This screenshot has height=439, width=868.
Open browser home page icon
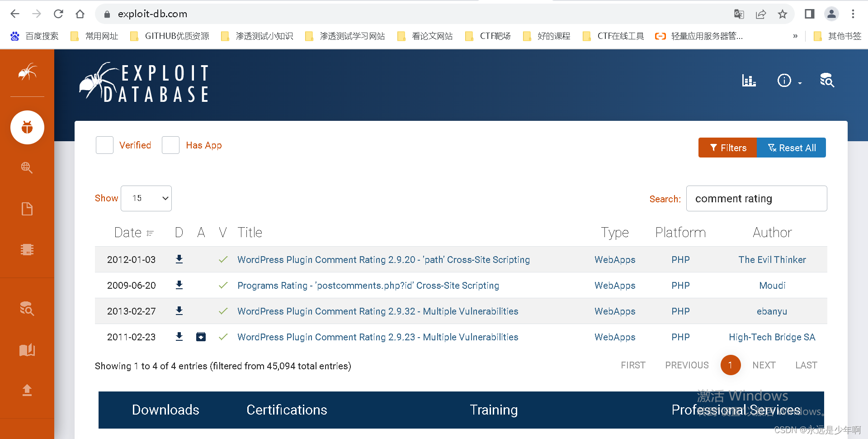pos(80,14)
